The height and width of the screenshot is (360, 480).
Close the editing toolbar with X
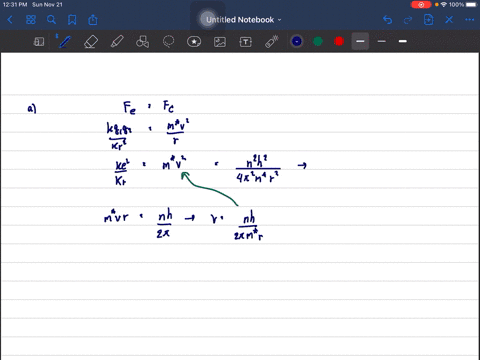pos(449,20)
